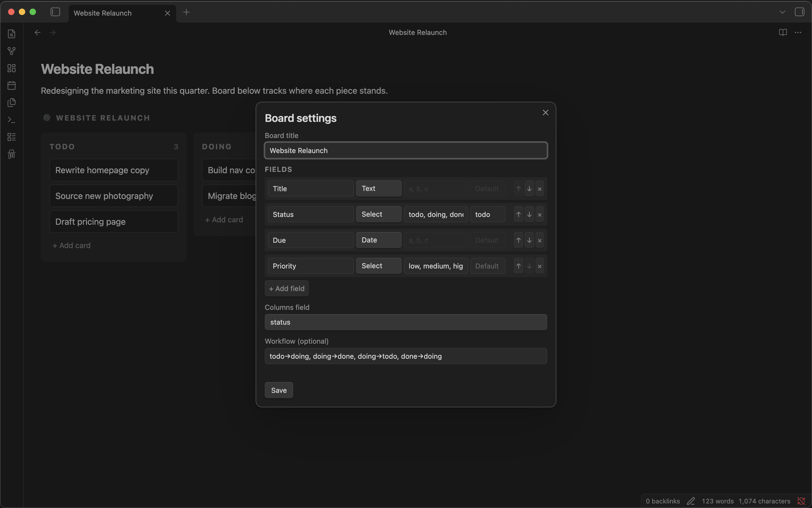Click the Website Relaunch page heading
Image resolution: width=812 pixels, height=508 pixels.
97,69
